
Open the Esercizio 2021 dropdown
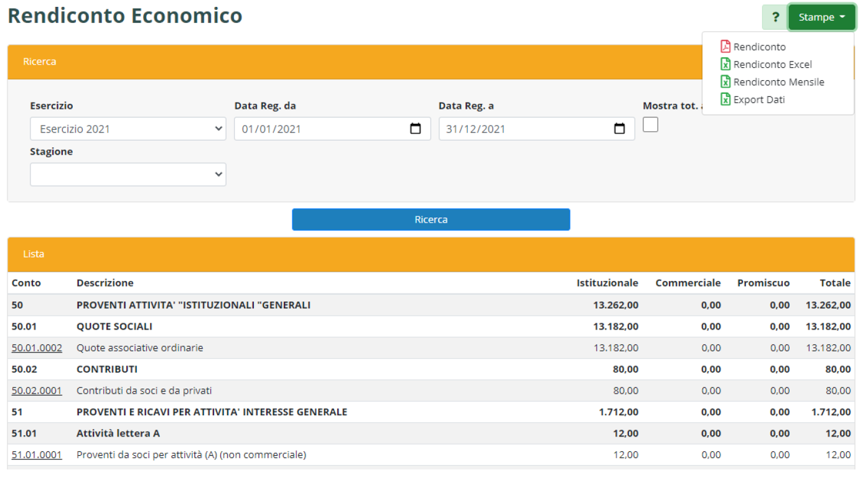(x=128, y=129)
